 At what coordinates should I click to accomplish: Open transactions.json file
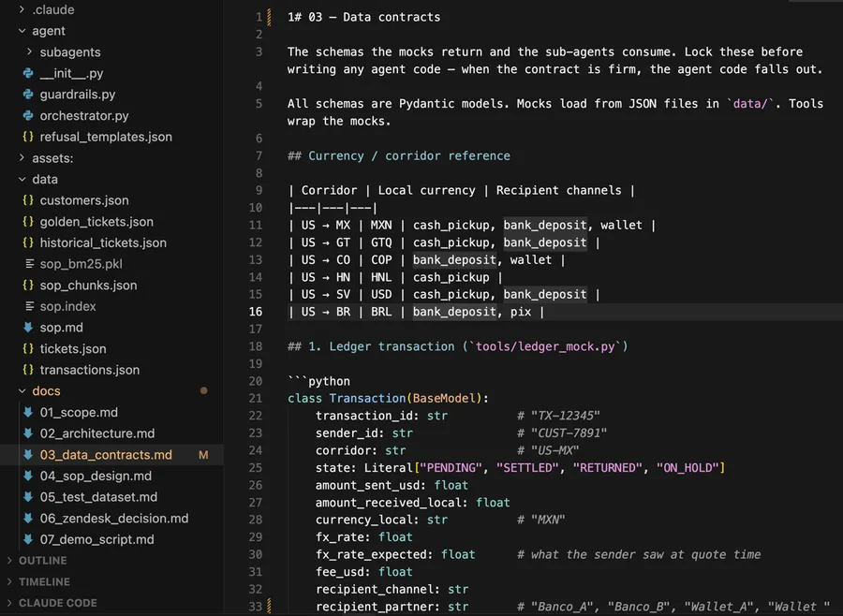(90, 370)
